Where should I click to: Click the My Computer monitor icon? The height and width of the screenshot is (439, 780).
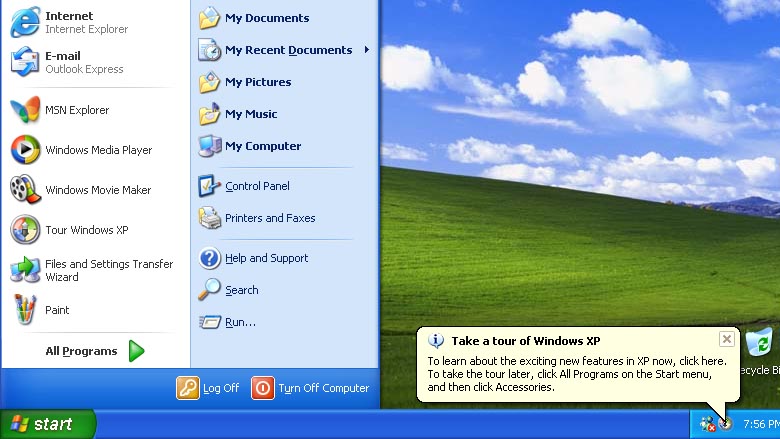point(209,146)
